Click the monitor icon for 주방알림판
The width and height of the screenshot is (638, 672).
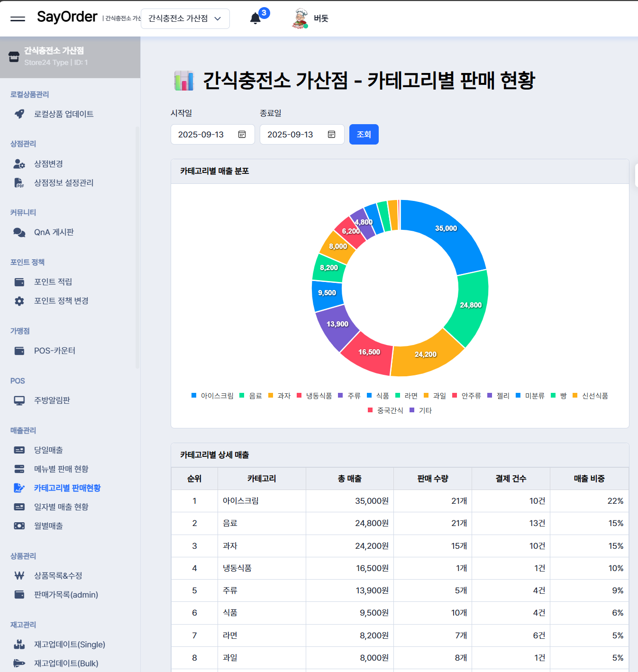click(19, 401)
